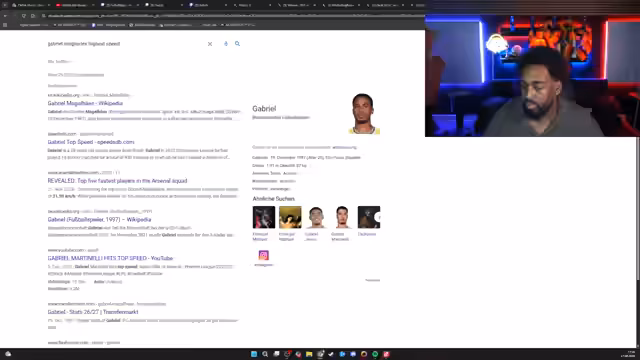Select Gabriel's photo in knowledge panel
This screenshot has width=640, height=360.
pyautogui.click(x=364, y=114)
